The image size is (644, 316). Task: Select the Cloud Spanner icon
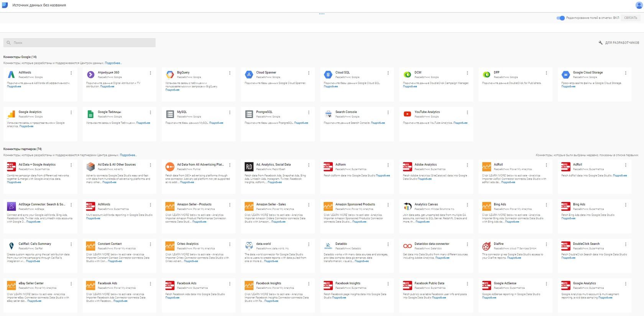[x=249, y=75]
